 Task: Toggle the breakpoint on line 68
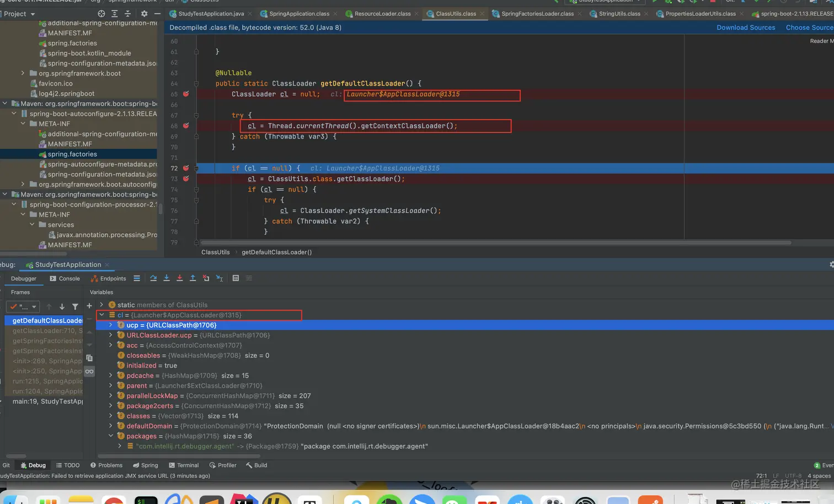(186, 126)
